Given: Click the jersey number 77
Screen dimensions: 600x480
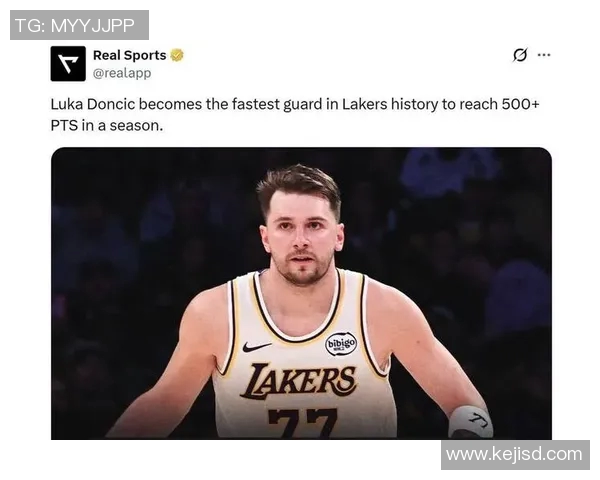Looking at the screenshot, I should pyautogui.click(x=304, y=423).
